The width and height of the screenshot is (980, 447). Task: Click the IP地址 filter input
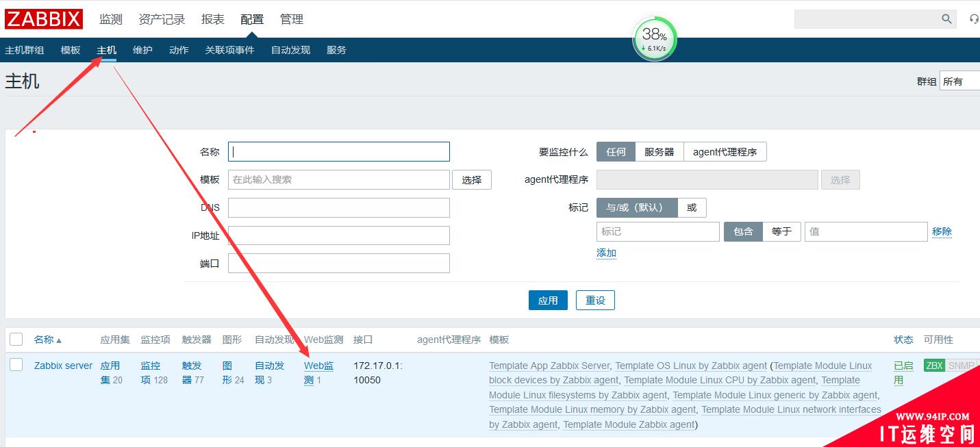(x=339, y=235)
